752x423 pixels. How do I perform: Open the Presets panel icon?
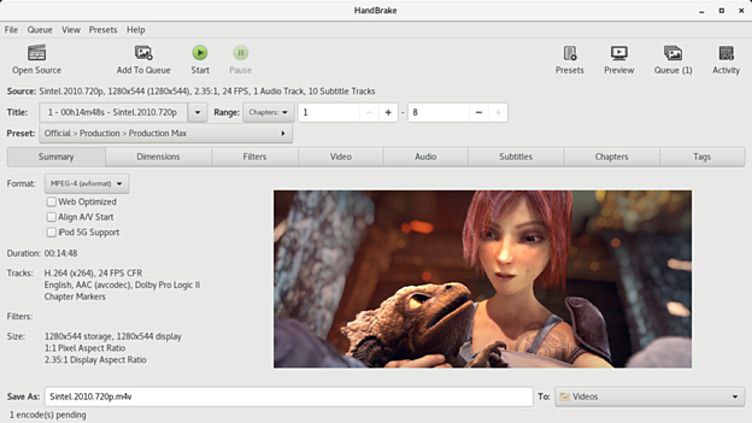569,53
